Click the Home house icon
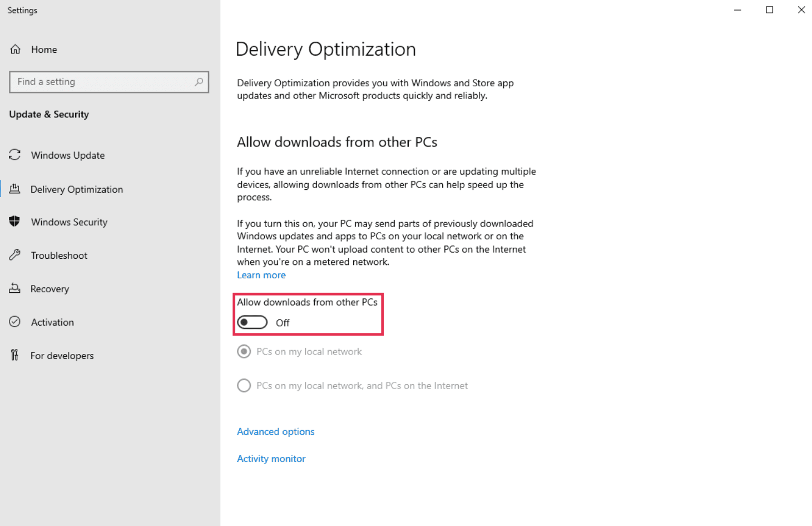Viewport: 812px width, 526px height. [x=16, y=50]
